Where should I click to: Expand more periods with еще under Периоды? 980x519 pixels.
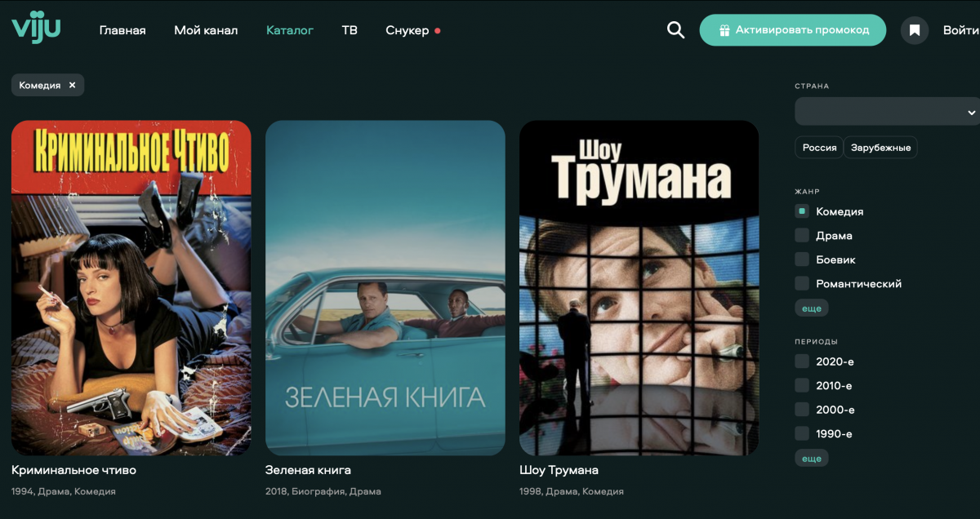pyautogui.click(x=811, y=459)
